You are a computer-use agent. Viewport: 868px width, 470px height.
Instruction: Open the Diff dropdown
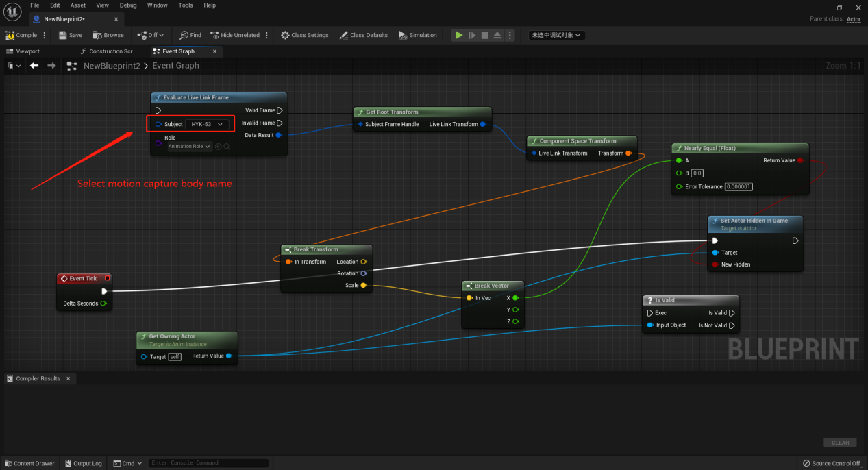pos(151,35)
